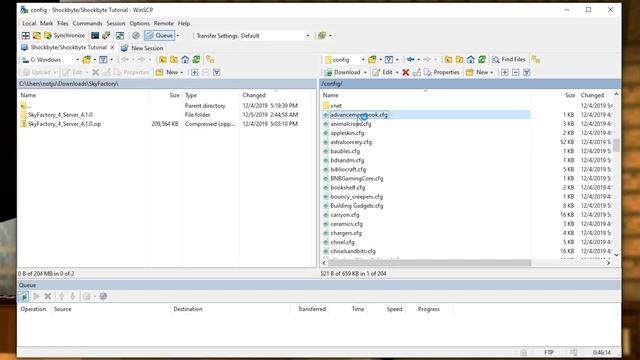The height and width of the screenshot is (360, 640).
Task: Click the local panel filter icon
Action: pos(103,60)
